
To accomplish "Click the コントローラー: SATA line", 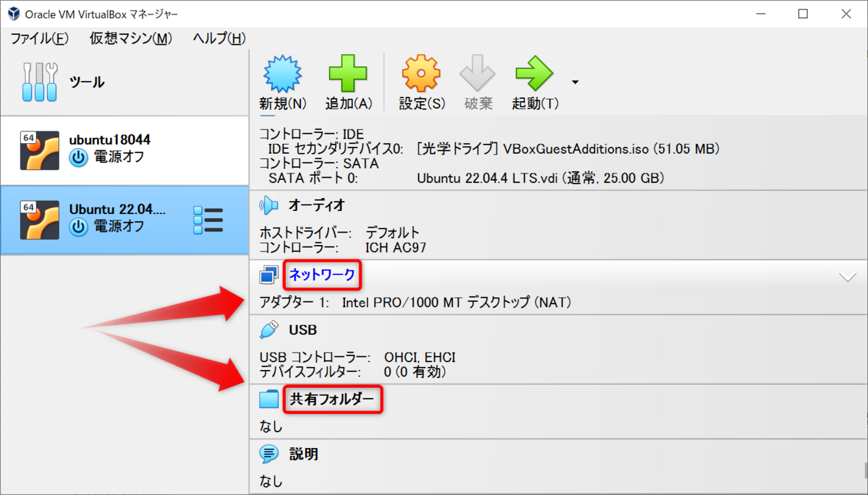I will [x=319, y=163].
